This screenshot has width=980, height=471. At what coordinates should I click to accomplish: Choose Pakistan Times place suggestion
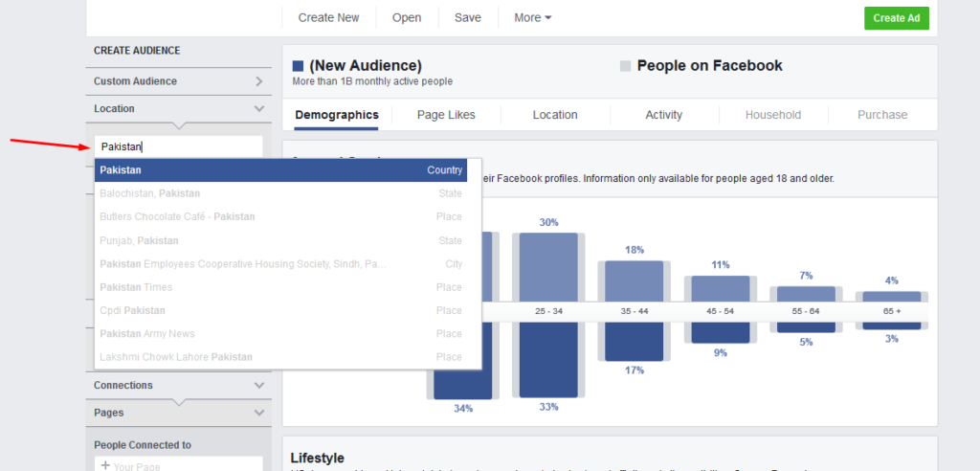coord(280,287)
